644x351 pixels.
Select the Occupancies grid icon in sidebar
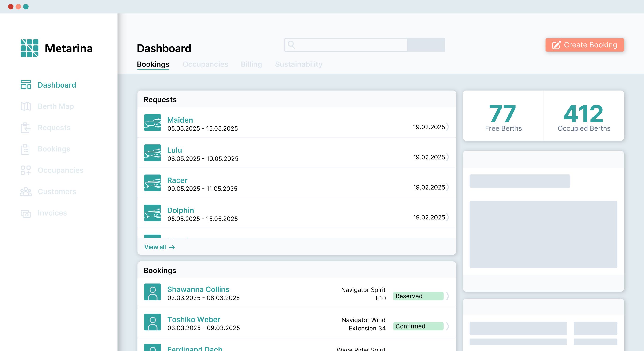click(26, 170)
